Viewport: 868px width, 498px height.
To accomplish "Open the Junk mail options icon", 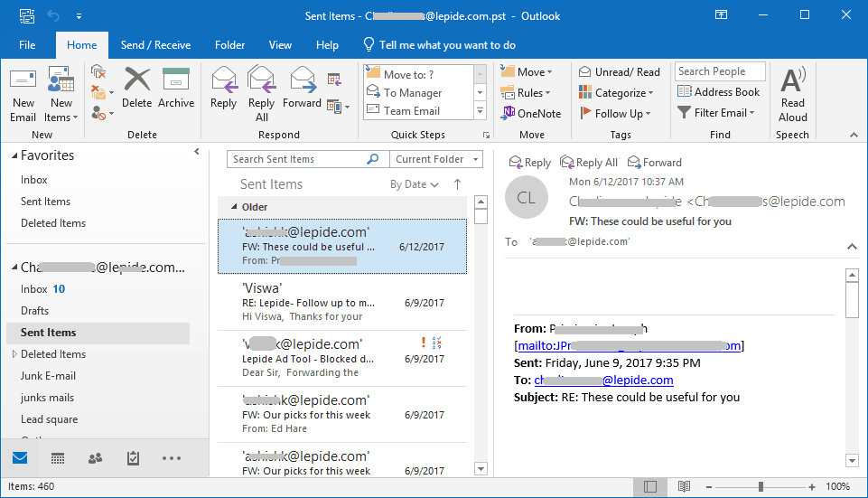I will (102, 114).
